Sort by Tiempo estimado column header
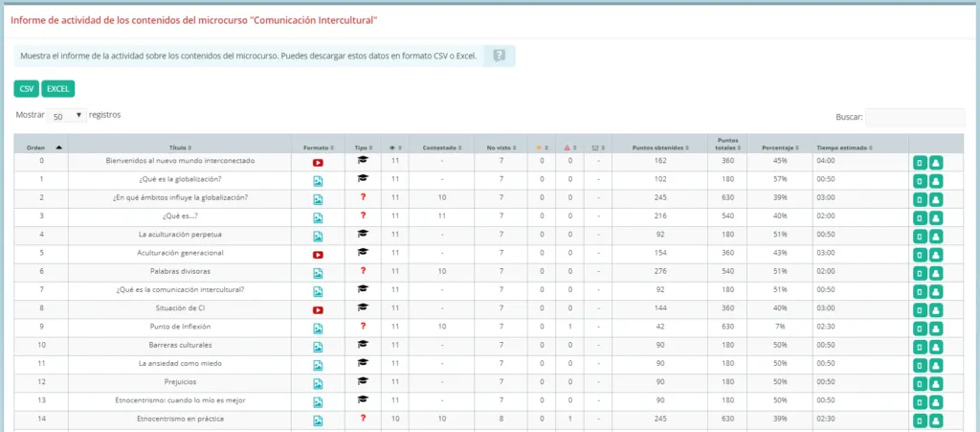 tap(844, 148)
